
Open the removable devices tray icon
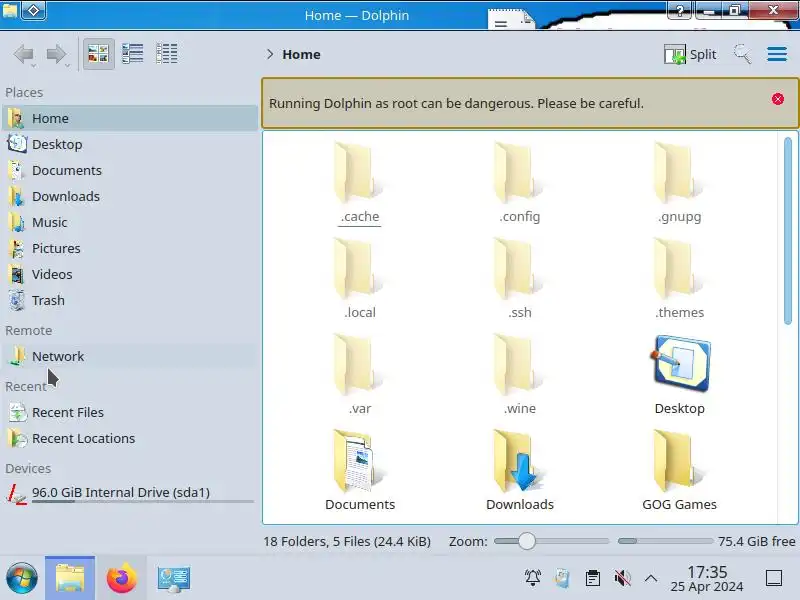pos(562,578)
